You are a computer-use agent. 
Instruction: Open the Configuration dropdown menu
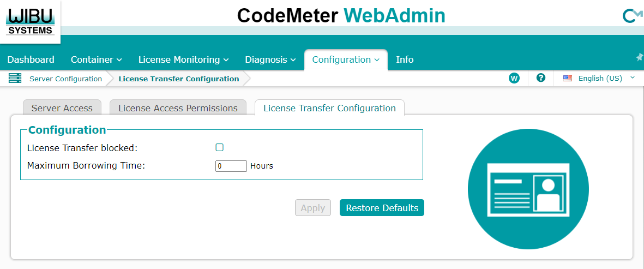click(346, 59)
